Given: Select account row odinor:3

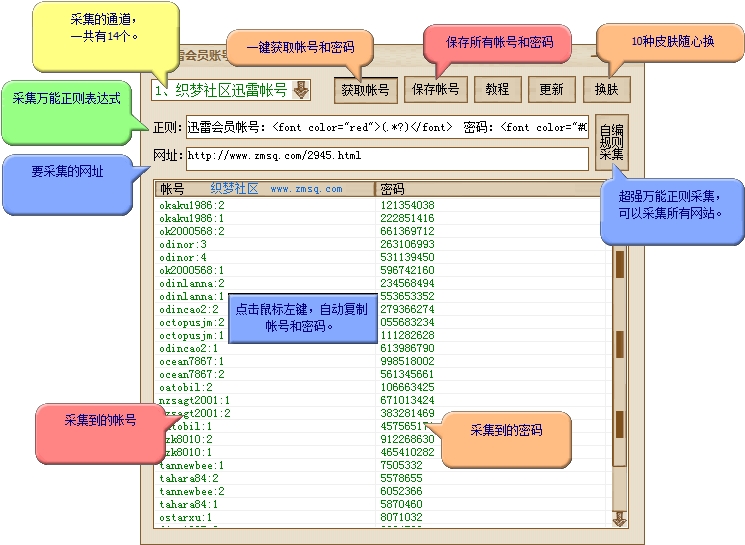Looking at the screenshot, I should (x=183, y=244).
